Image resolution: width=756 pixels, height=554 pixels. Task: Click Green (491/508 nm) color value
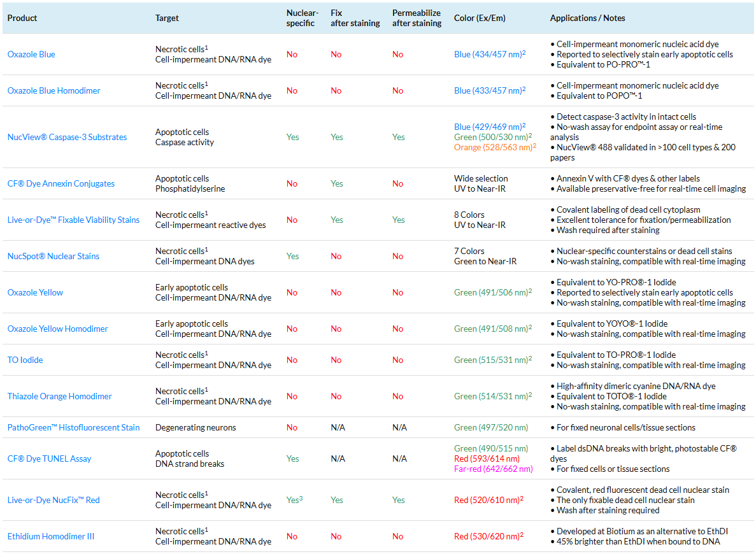coord(493,329)
